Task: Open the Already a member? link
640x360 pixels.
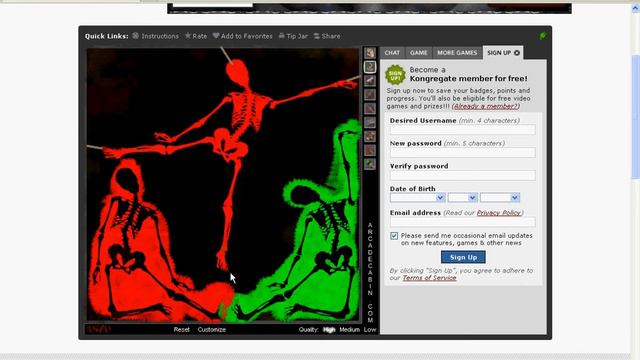Action: click(486, 106)
